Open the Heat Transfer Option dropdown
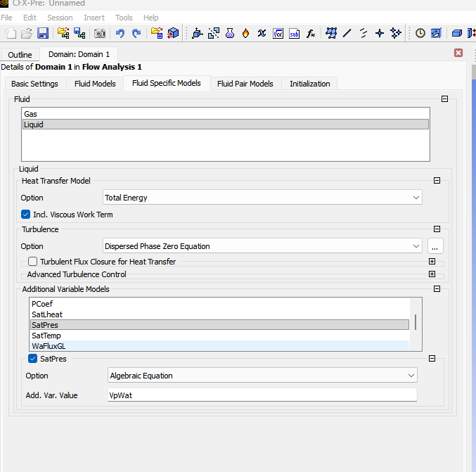 [262, 198]
